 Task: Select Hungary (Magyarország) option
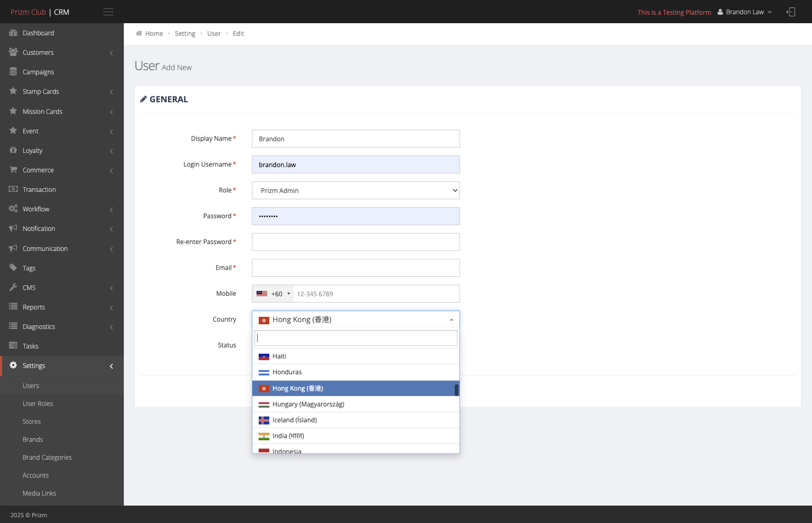coord(356,404)
